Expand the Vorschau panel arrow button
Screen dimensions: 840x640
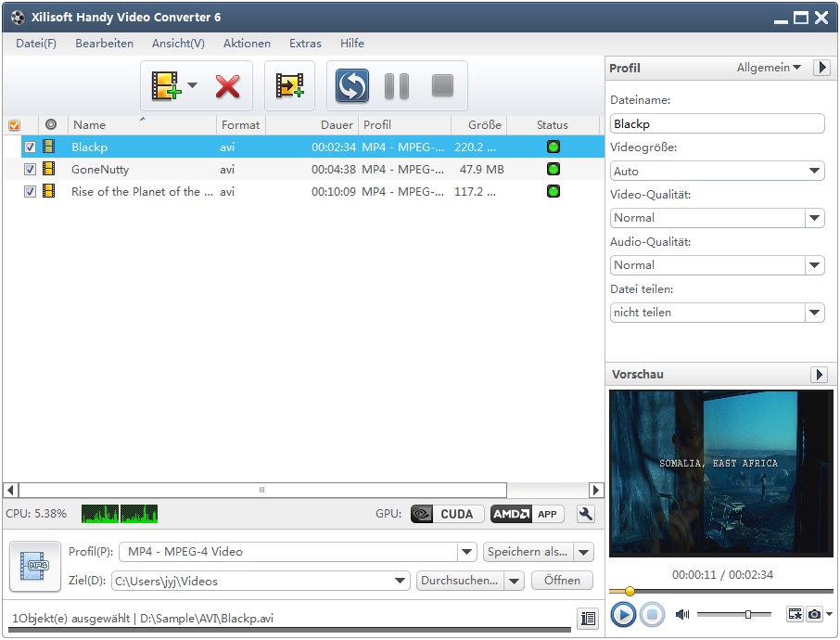pyautogui.click(x=819, y=374)
